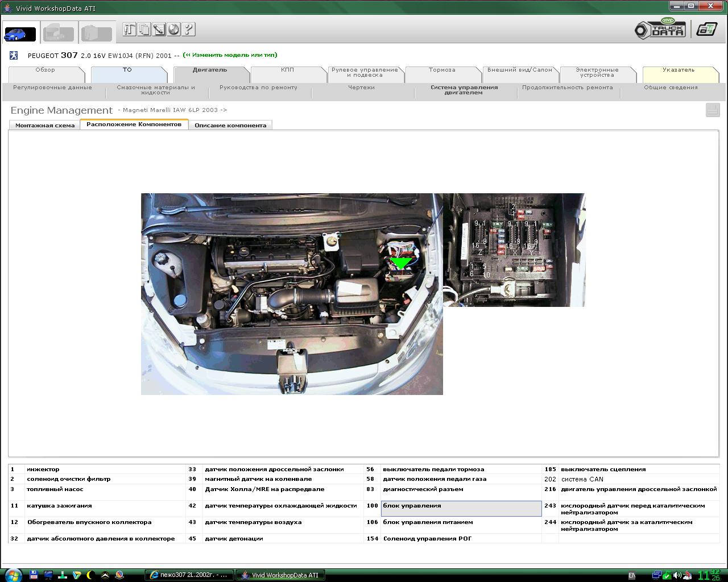Select 'Монтажная схема' sub-tab
This screenshot has height=582, width=728.
(x=44, y=126)
